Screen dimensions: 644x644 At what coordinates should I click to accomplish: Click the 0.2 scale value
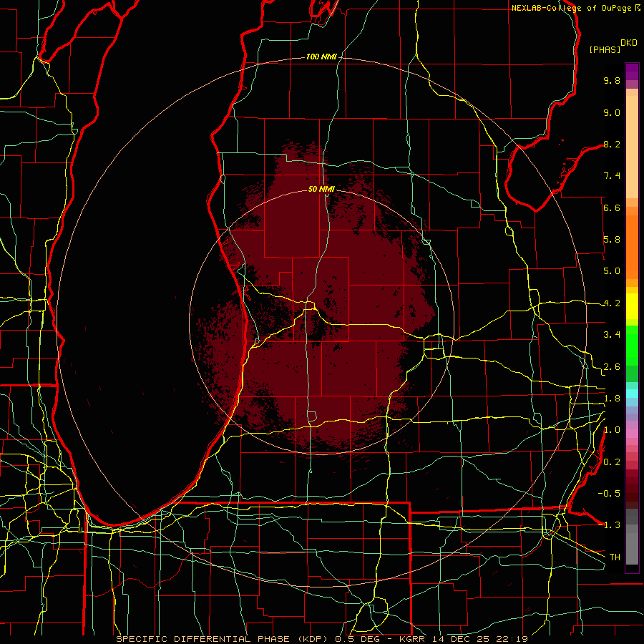coord(612,462)
